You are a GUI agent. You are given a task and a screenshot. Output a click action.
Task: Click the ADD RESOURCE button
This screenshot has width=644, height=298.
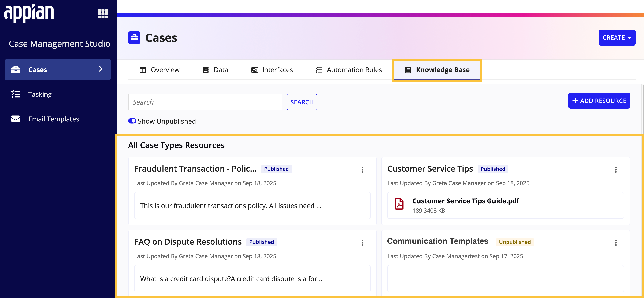pos(599,101)
